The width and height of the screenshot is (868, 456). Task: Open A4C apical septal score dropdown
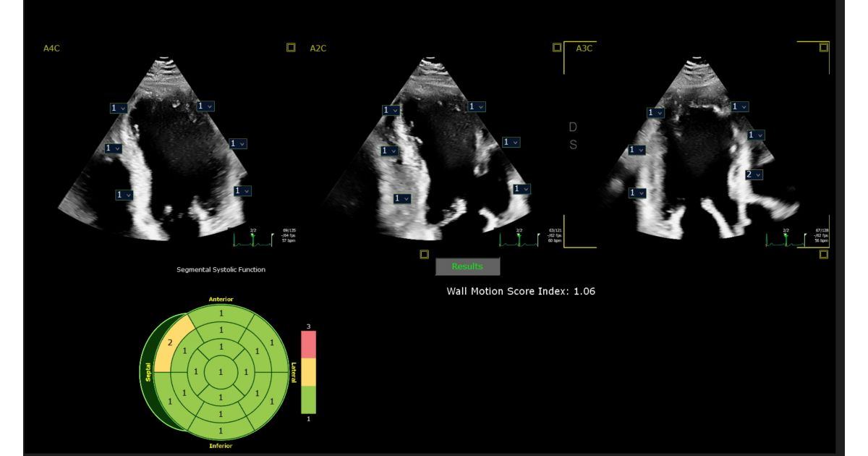[x=119, y=108]
